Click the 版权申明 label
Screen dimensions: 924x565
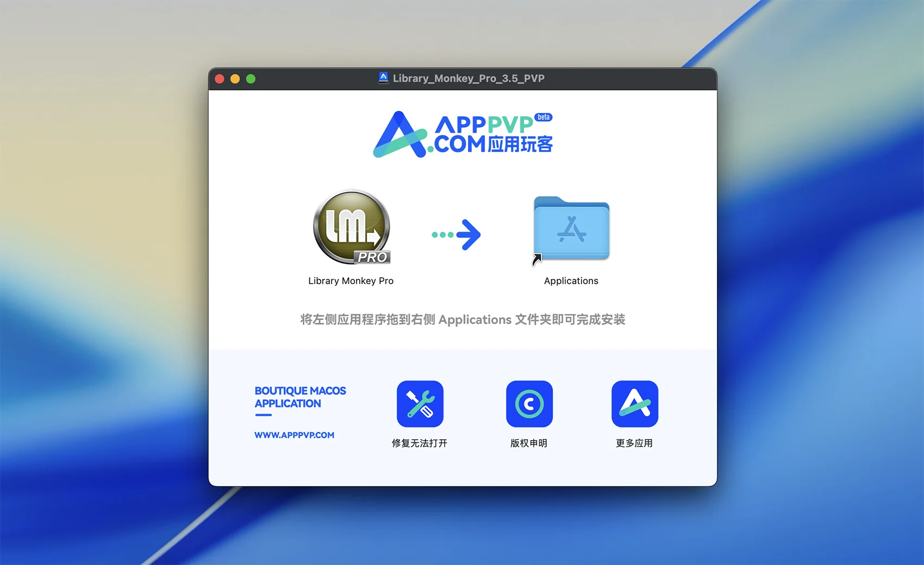529,443
